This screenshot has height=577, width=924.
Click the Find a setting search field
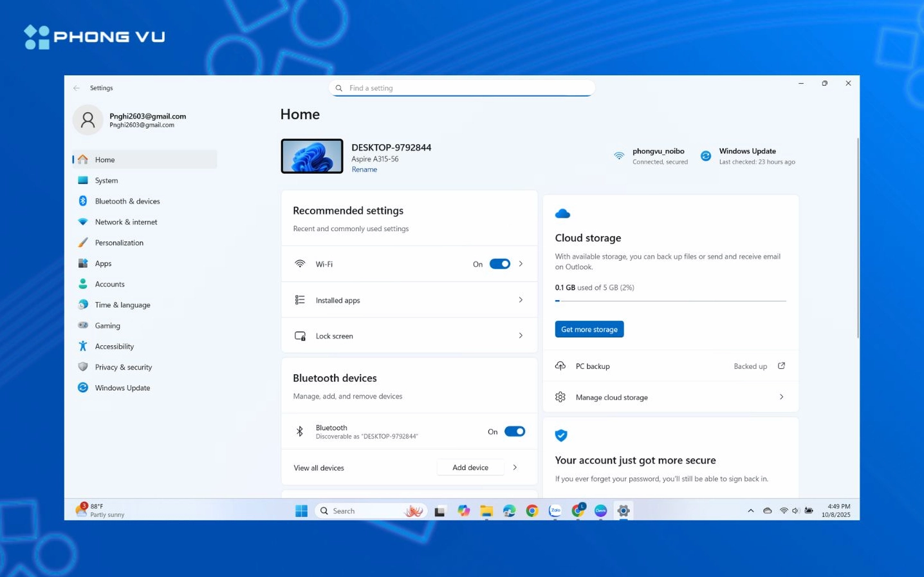(x=461, y=88)
